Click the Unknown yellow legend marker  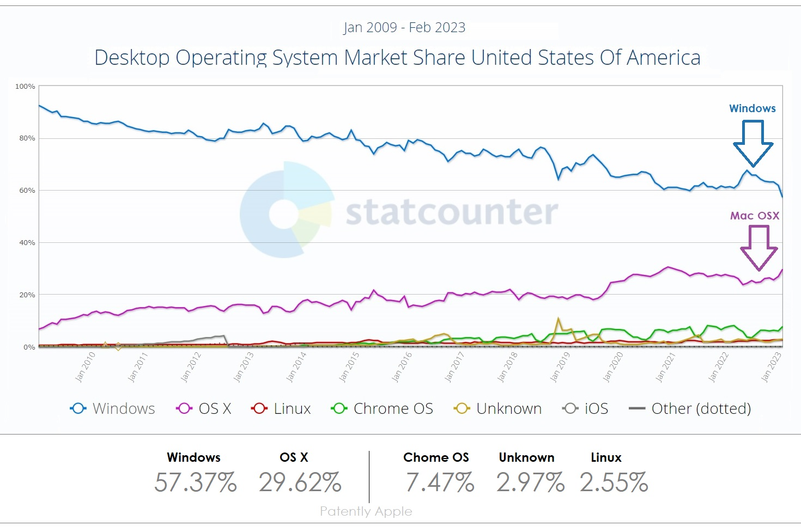click(462, 408)
